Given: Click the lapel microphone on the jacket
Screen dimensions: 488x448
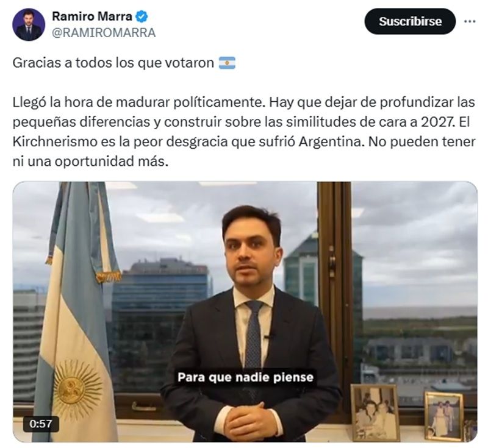Looking at the screenshot, I should point(268,336).
